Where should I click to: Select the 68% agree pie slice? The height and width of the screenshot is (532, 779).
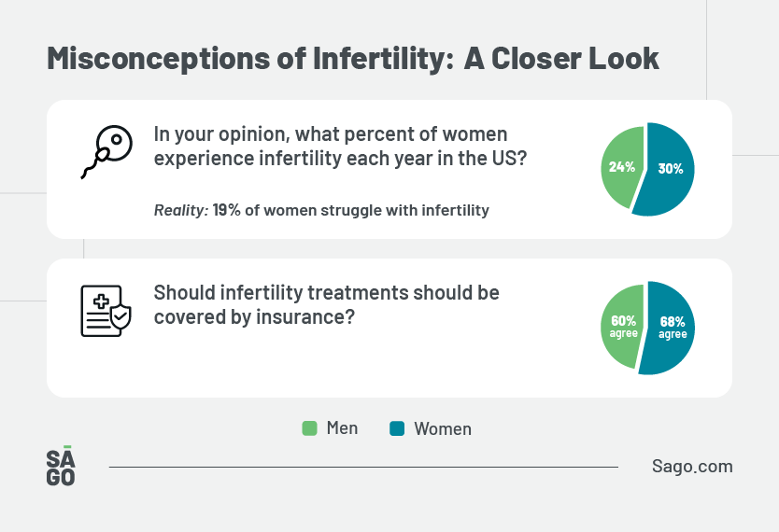point(673,327)
